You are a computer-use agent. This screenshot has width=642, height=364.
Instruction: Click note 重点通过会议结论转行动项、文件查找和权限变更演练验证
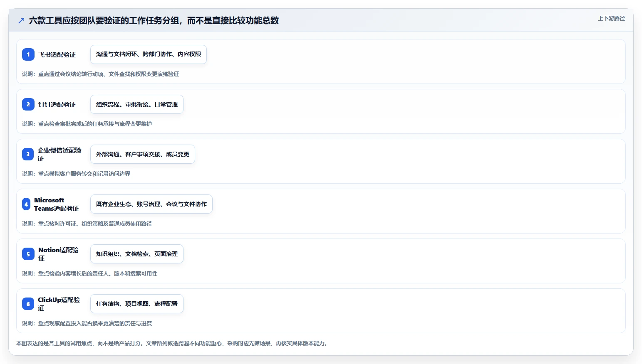pyautogui.click(x=109, y=74)
